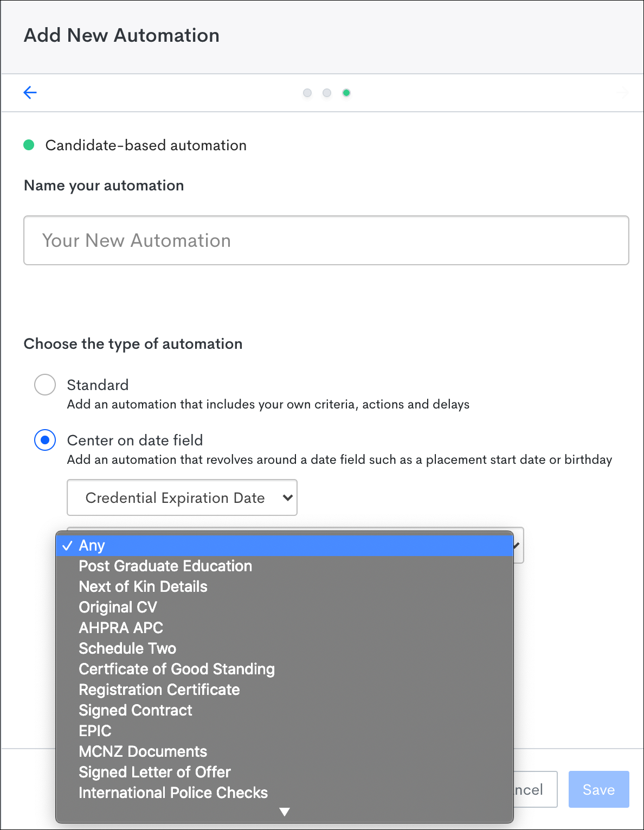Click the back arrow to go to previous step
Viewport: 644px width, 830px height.
tap(30, 92)
